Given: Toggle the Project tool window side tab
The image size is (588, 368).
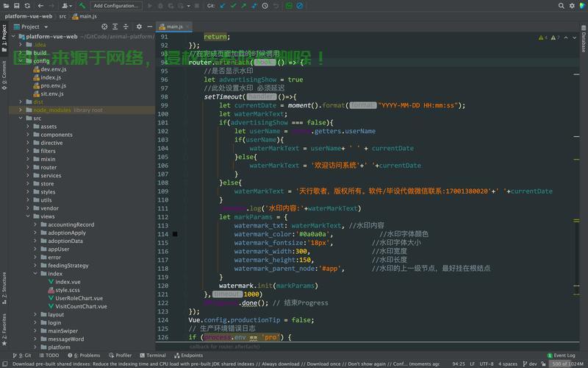Looking at the screenshot, I should pos(4,38).
